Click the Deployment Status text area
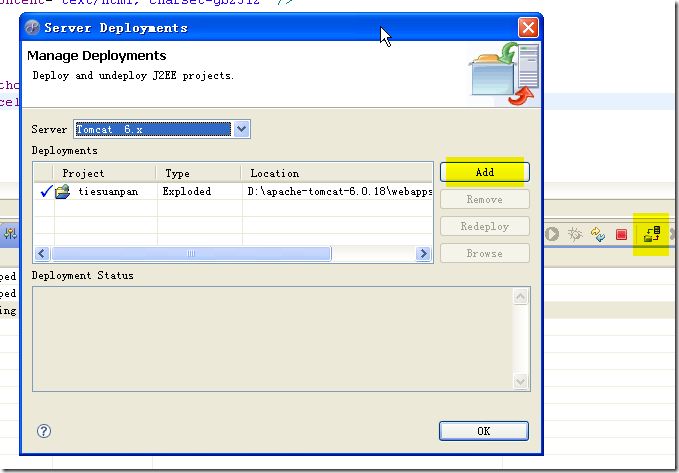Screen dimensions: 679x473 [273, 339]
